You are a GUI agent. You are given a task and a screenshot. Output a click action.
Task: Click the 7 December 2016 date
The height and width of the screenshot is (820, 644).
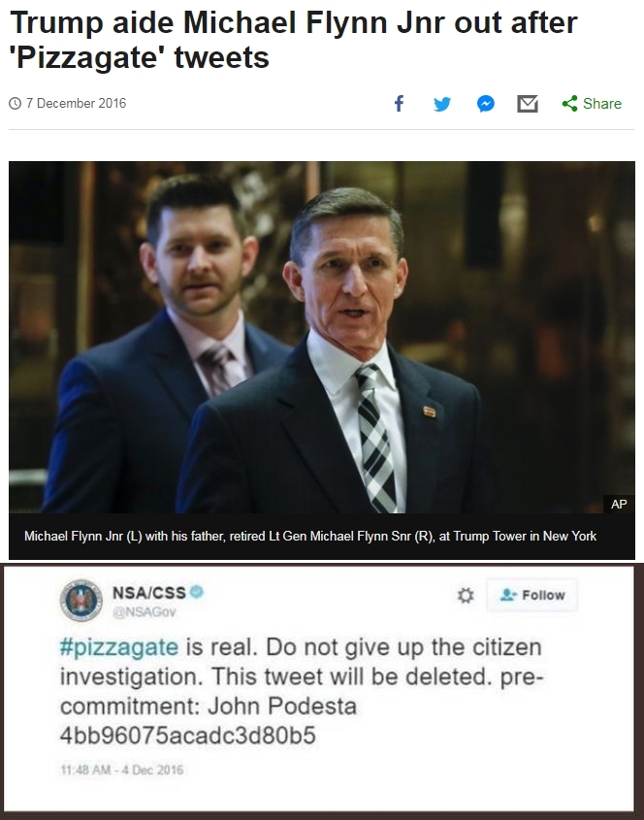tap(75, 104)
